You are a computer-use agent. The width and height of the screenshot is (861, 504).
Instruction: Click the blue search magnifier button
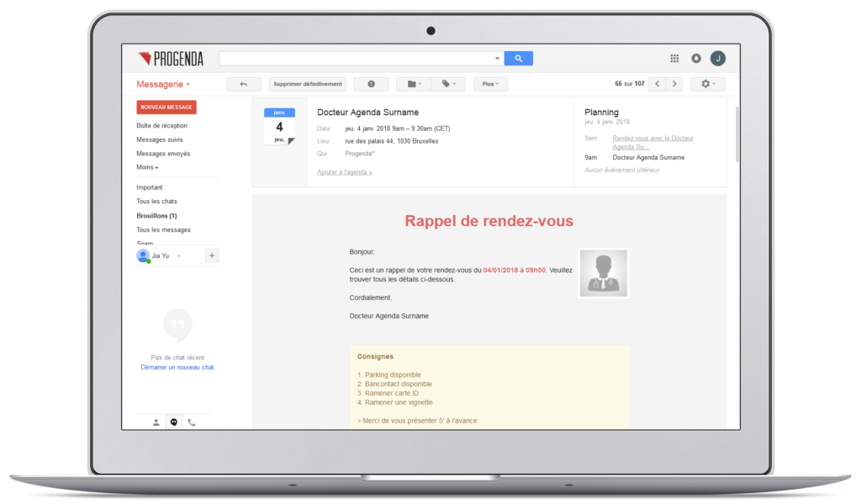pyautogui.click(x=518, y=59)
